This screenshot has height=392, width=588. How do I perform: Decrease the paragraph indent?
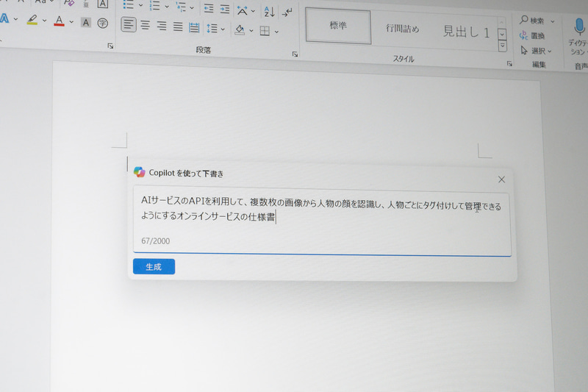coord(209,8)
